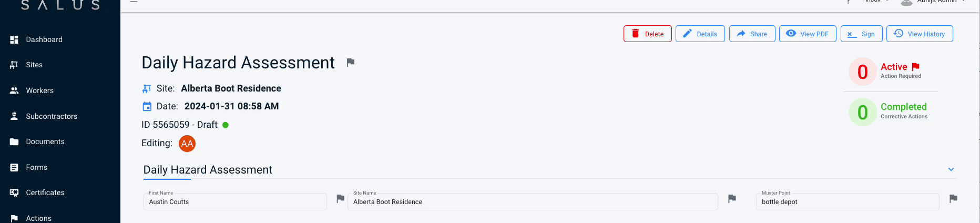Click the Workers people icon
The image size is (980, 223).
point(14,90)
